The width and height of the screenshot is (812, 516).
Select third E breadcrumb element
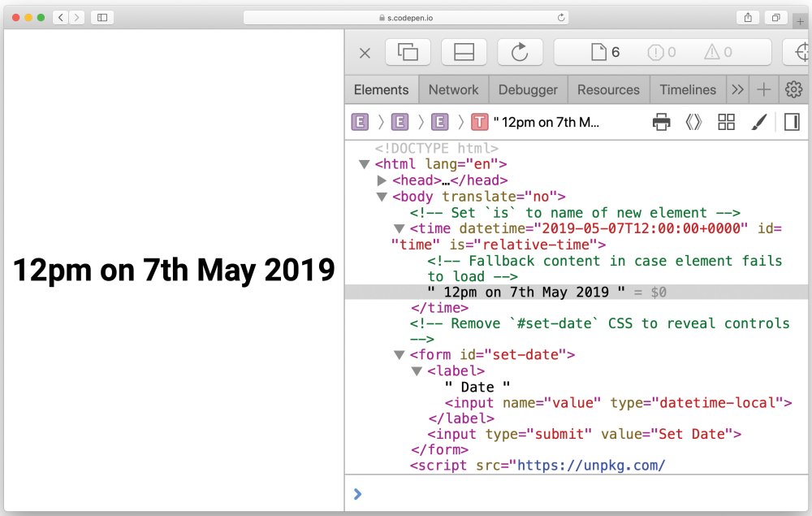click(439, 122)
